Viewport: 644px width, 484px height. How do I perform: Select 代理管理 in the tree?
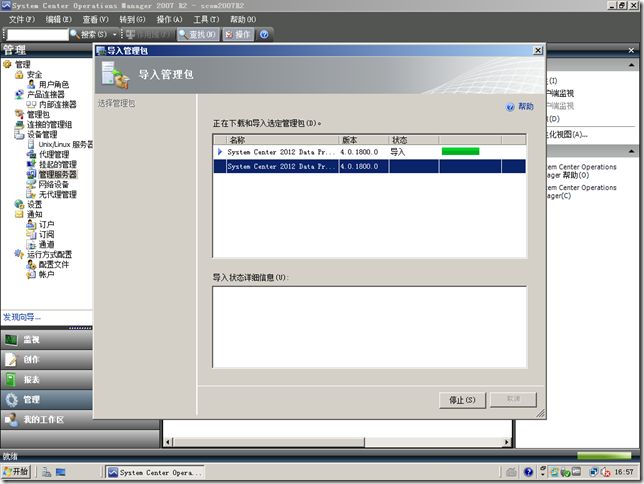(53, 154)
